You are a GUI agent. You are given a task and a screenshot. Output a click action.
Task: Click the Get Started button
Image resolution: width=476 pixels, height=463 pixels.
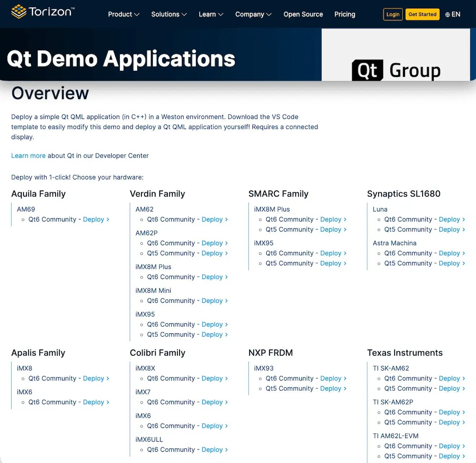pyautogui.click(x=422, y=14)
